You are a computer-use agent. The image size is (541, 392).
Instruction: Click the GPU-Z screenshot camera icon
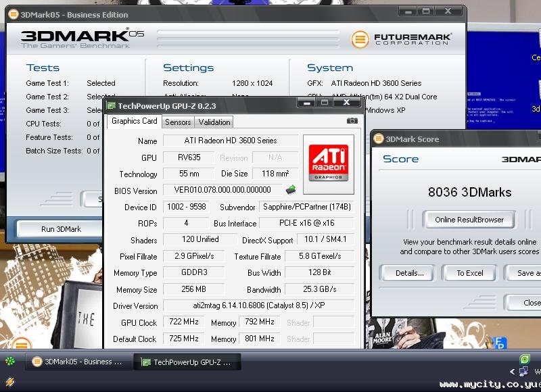352,121
